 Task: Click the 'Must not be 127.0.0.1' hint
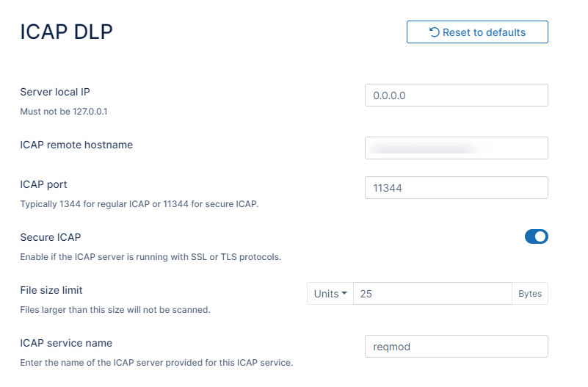[x=64, y=112]
